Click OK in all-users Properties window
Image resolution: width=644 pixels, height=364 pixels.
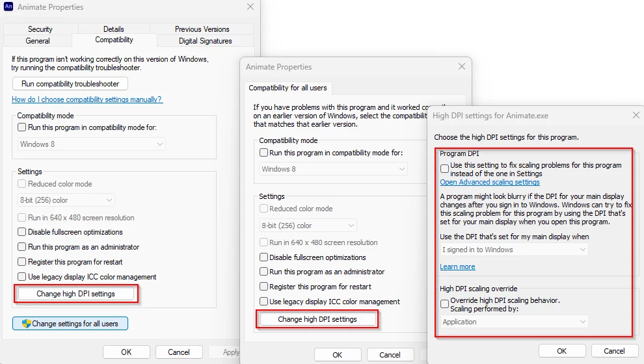[x=338, y=355]
